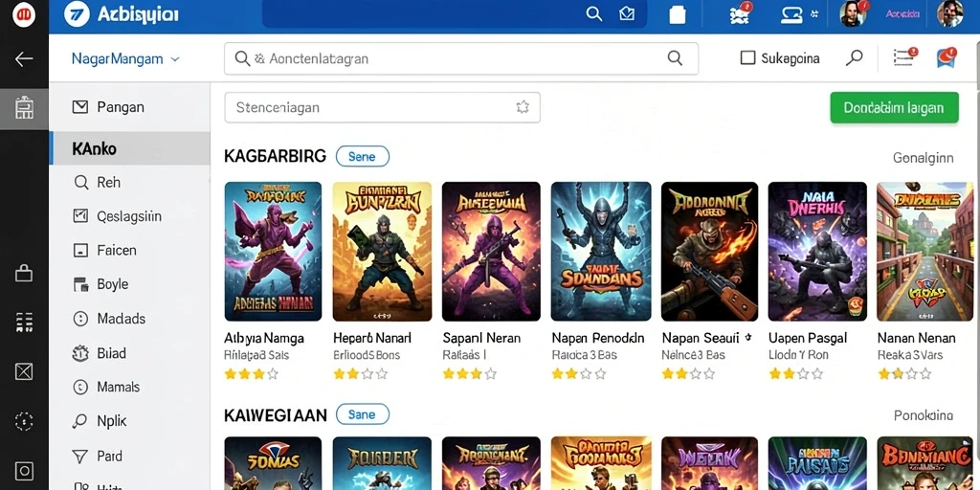This screenshot has height=490, width=980.
Task: Click the crossed box icon in dark sidebar
Action: click(x=24, y=372)
